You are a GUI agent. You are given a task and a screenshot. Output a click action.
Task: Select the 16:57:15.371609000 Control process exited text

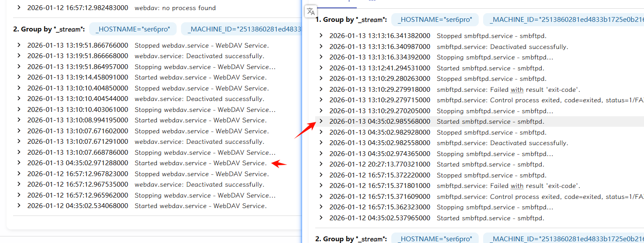(x=540, y=197)
